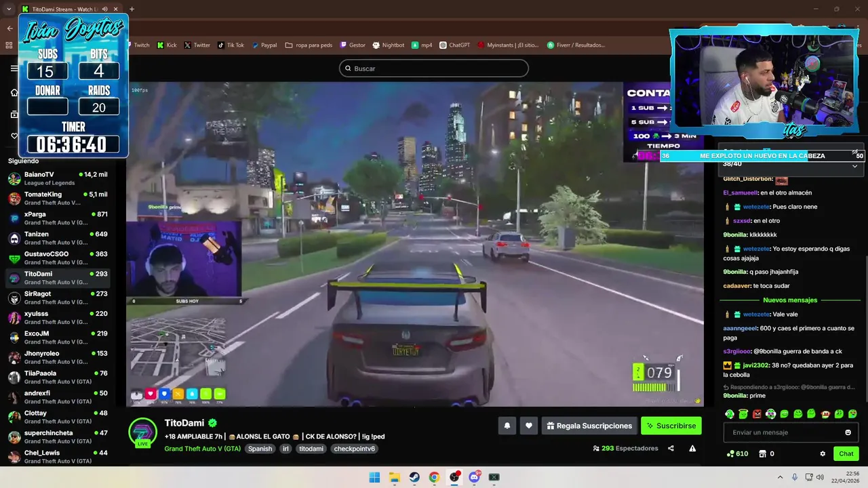Jump to Nuevos mensajes in chat
This screenshot has height=488, width=868.
point(790,300)
